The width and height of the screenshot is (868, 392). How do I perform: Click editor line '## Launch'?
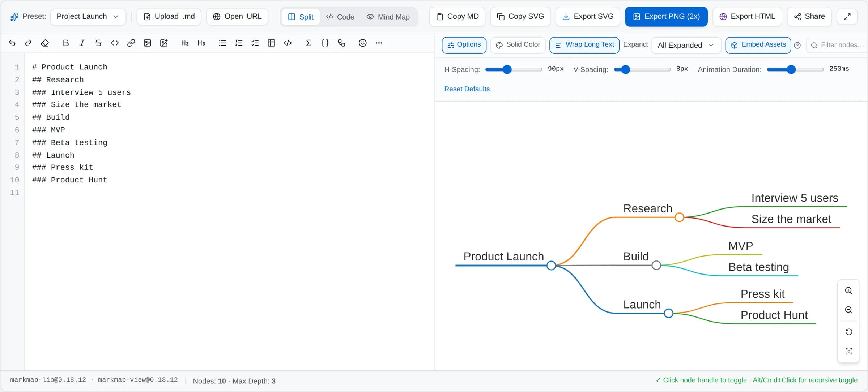point(53,155)
